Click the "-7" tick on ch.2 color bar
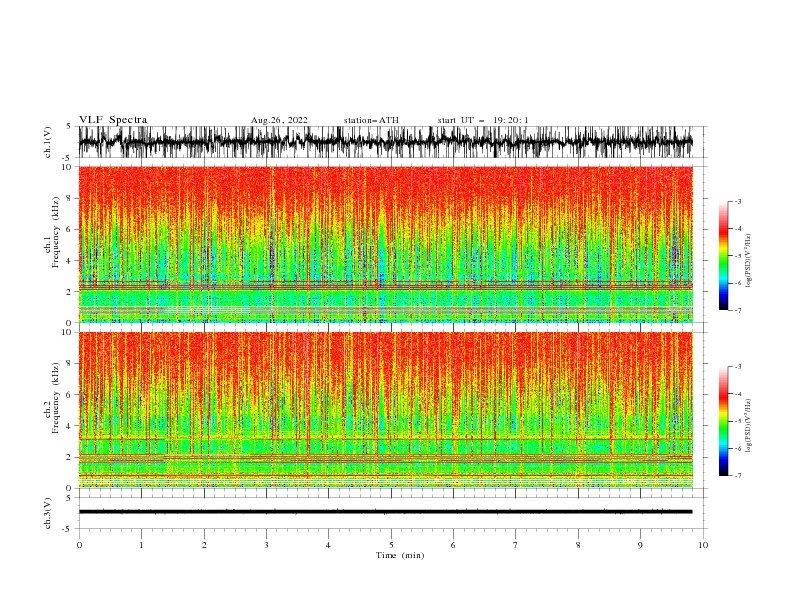The width and height of the screenshot is (792, 612). click(737, 475)
